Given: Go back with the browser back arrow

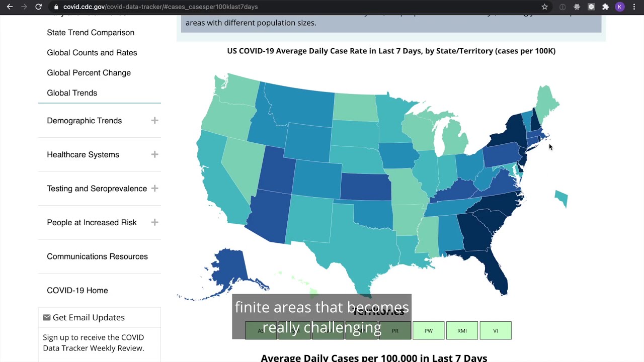Looking at the screenshot, I should 10,7.
